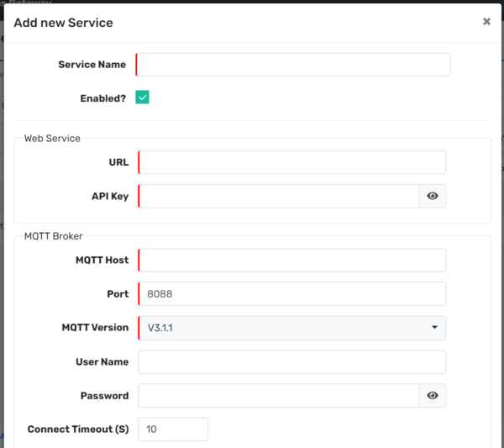Select the Port field showing 8088

[291, 294]
